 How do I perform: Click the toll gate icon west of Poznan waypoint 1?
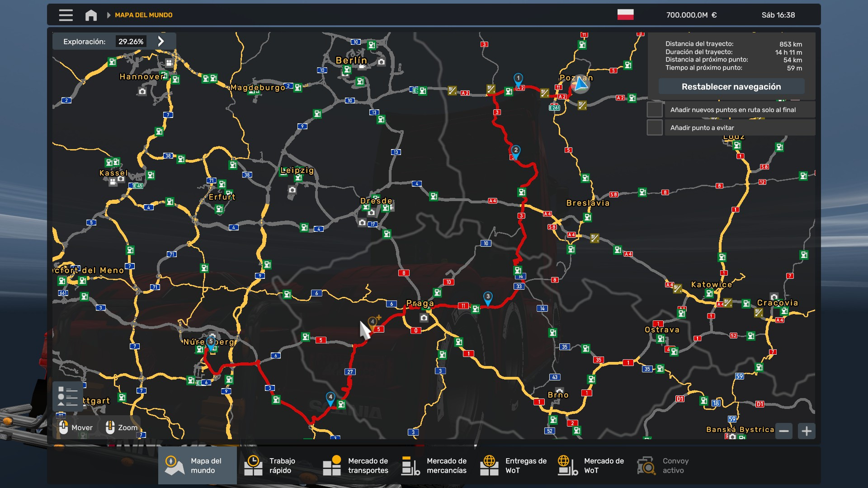[491, 89]
